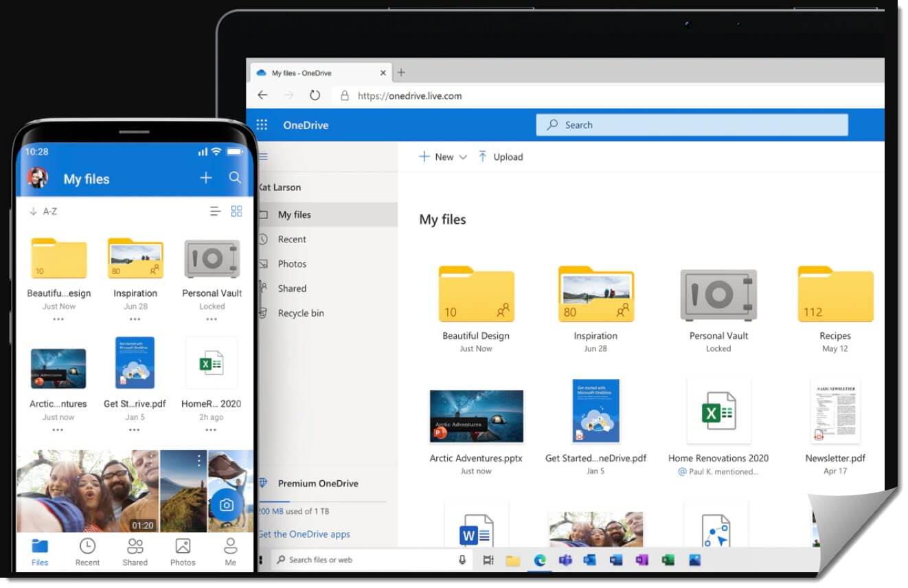Screen dimensions: 908x588
Task: Open the A-Z sort dropdown on phone
Action: click(43, 212)
